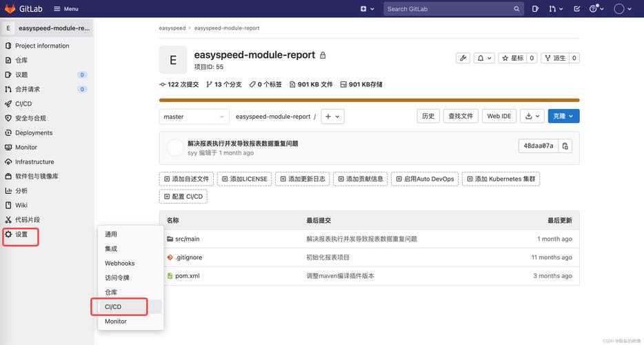This screenshot has width=644, height=345.
Task: Click the Deployments sidebar icon
Action: 8,132
